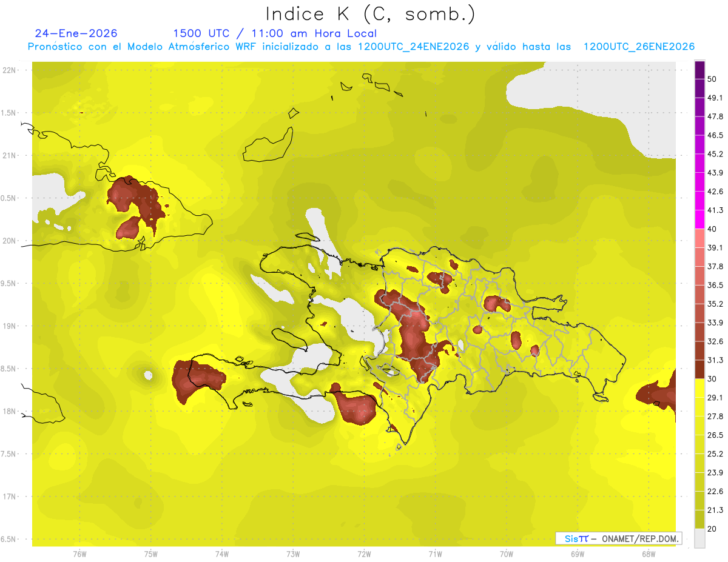
Task: Click the '8.5N' latitude tick label
Action: coord(9,369)
